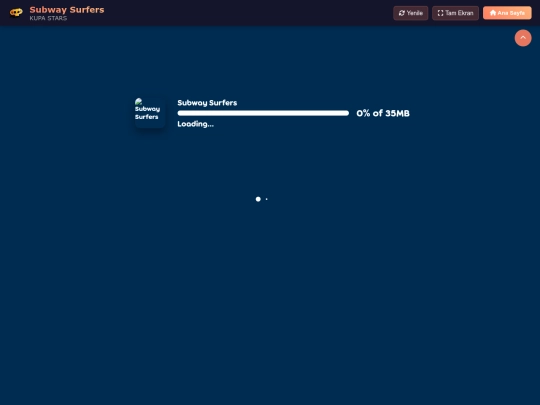Collapse header with the orange chevron-up button

(523, 38)
